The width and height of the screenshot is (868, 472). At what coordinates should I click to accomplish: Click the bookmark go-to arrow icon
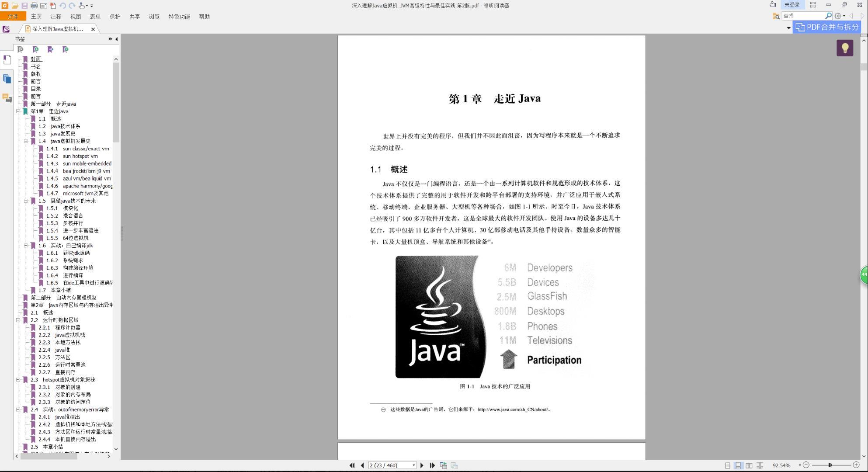click(51, 49)
